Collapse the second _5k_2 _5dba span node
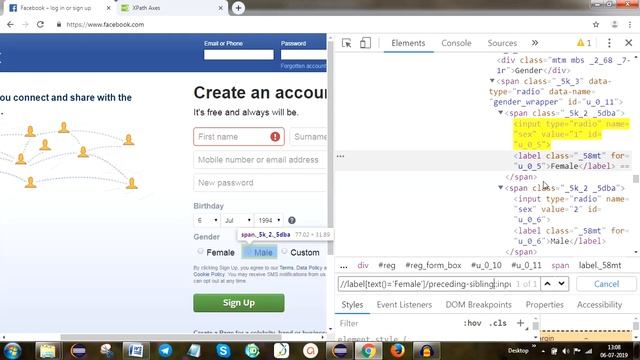 click(x=500, y=188)
